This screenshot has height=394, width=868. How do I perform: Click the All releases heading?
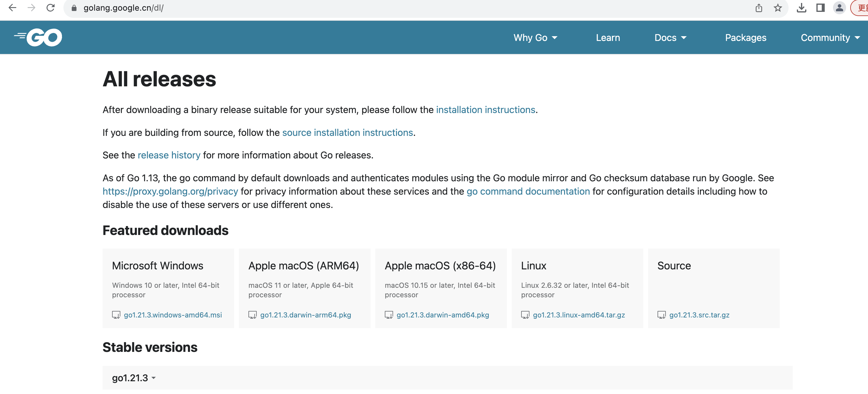[159, 80]
